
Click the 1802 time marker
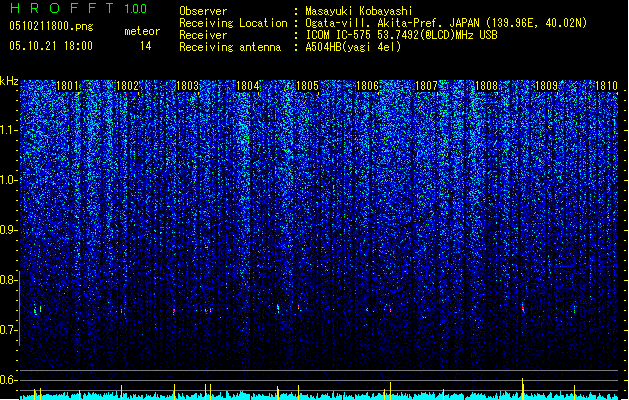point(127,86)
